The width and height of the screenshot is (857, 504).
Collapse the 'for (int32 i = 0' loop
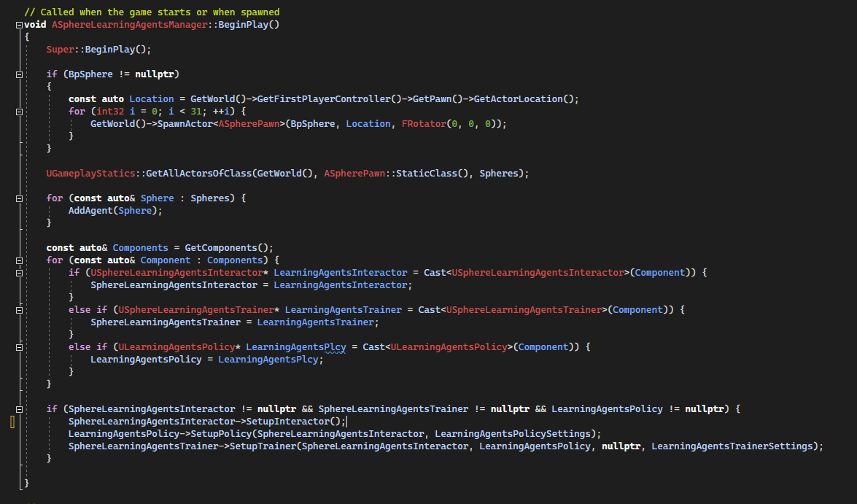point(19,112)
